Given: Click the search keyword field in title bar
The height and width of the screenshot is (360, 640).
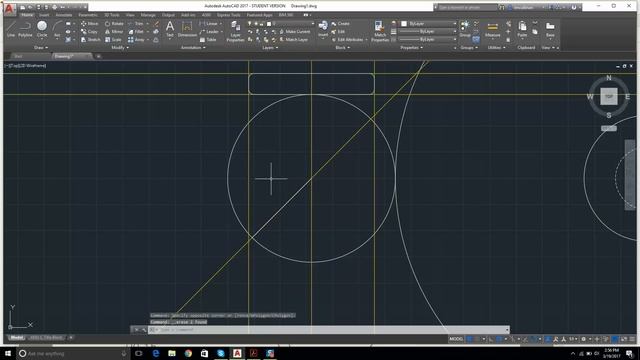Looking at the screenshot, I should point(467,7).
